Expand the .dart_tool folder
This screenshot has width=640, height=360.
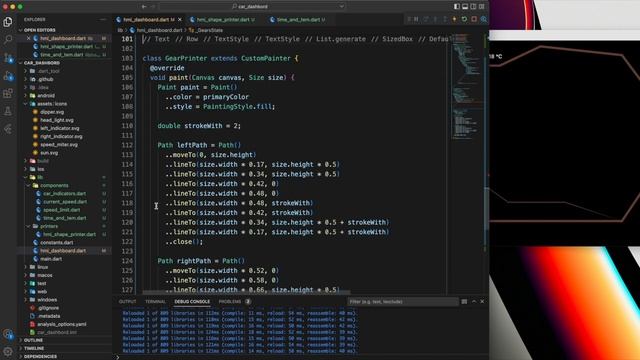(49, 71)
